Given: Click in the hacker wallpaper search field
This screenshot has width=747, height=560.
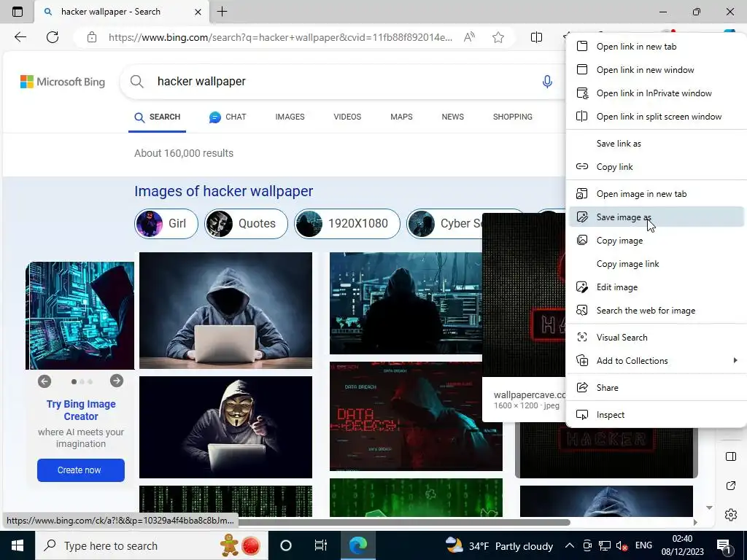Looking at the screenshot, I should point(343,82).
